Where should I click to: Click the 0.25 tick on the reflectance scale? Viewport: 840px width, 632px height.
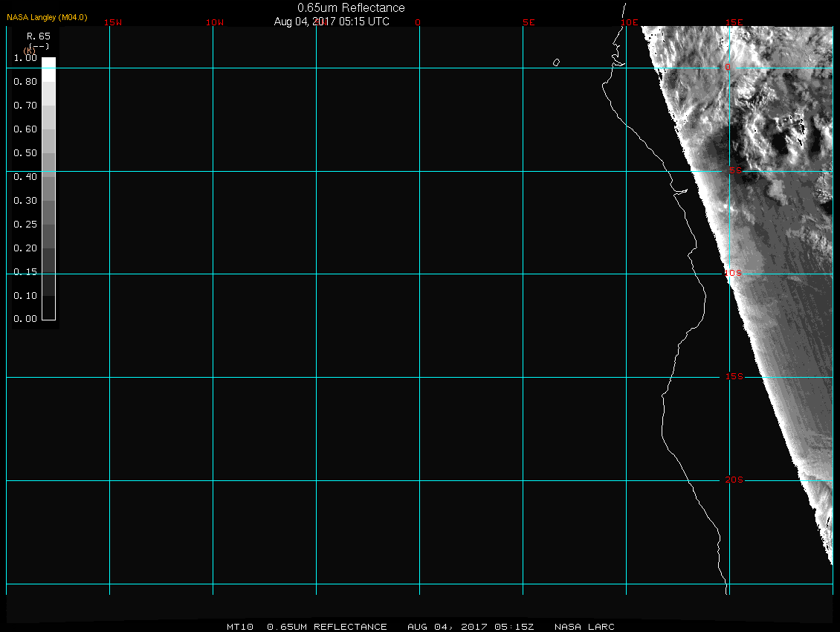[25, 225]
